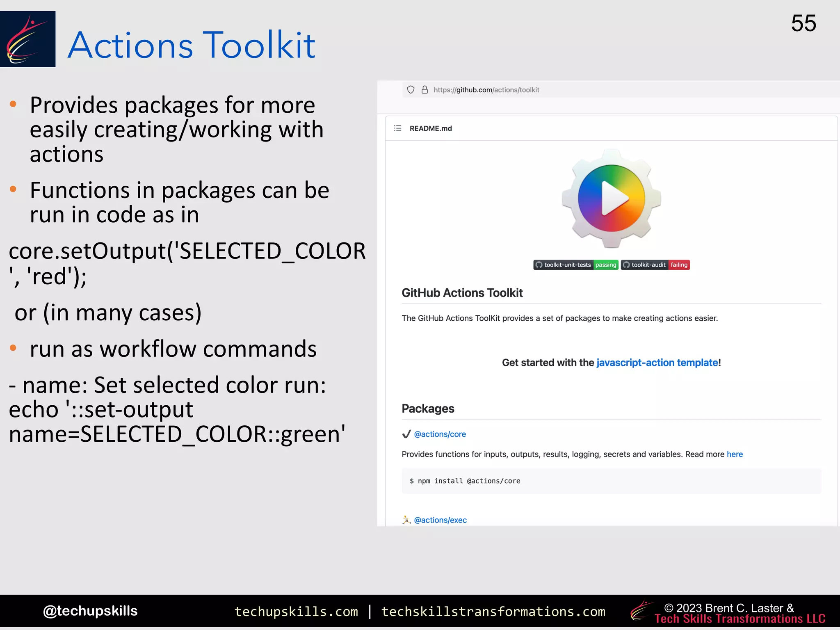Click the README.md file header

pyautogui.click(x=431, y=128)
